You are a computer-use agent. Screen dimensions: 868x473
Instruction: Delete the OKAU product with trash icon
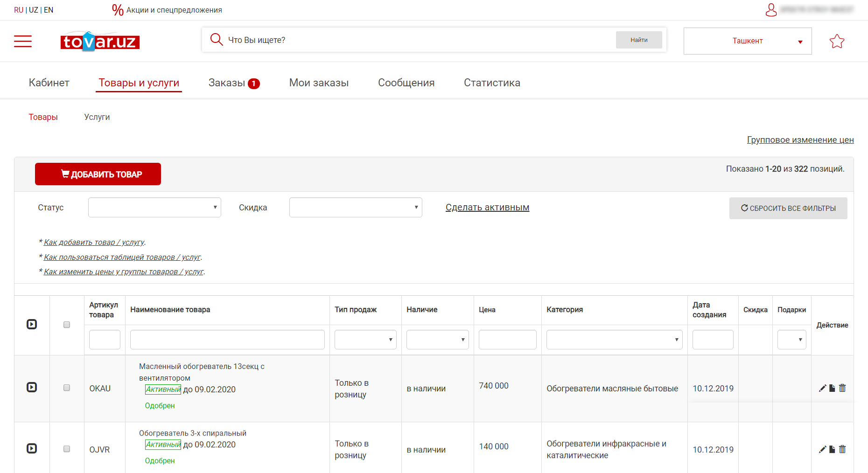click(842, 388)
